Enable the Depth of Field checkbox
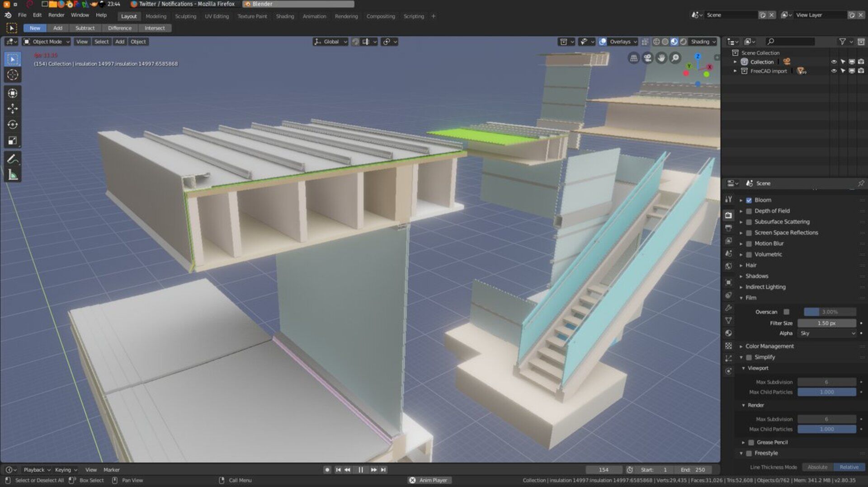 click(x=750, y=211)
